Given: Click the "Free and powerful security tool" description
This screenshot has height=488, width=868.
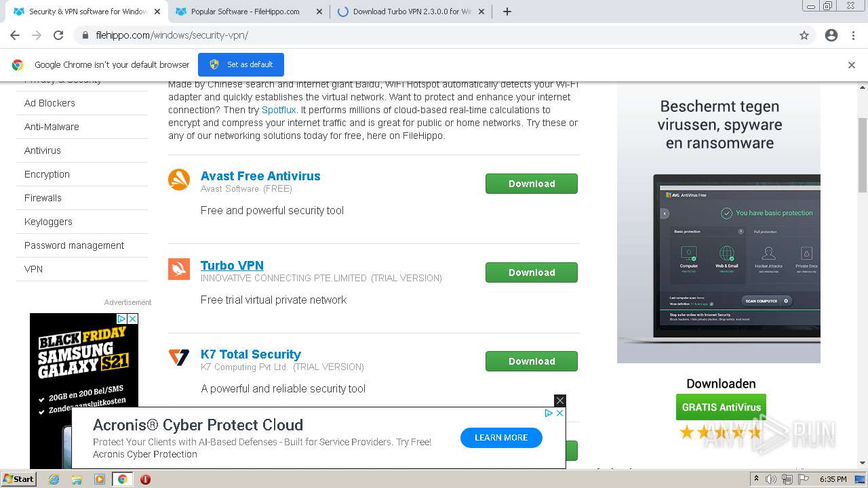Looking at the screenshot, I should click(272, 210).
